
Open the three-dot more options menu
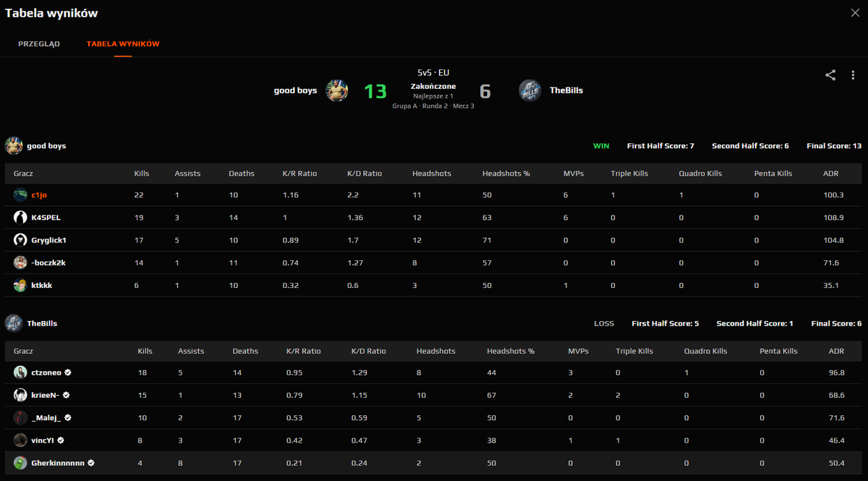tap(853, 75)
